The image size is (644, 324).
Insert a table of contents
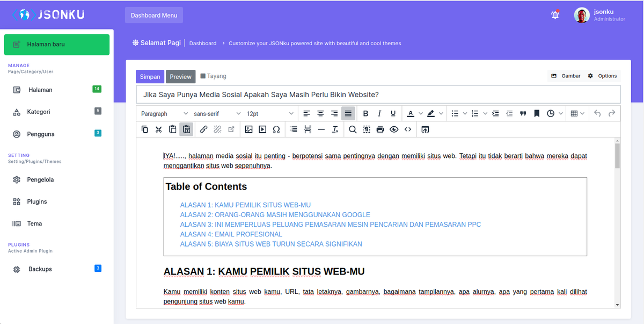(x=294, y=129)
